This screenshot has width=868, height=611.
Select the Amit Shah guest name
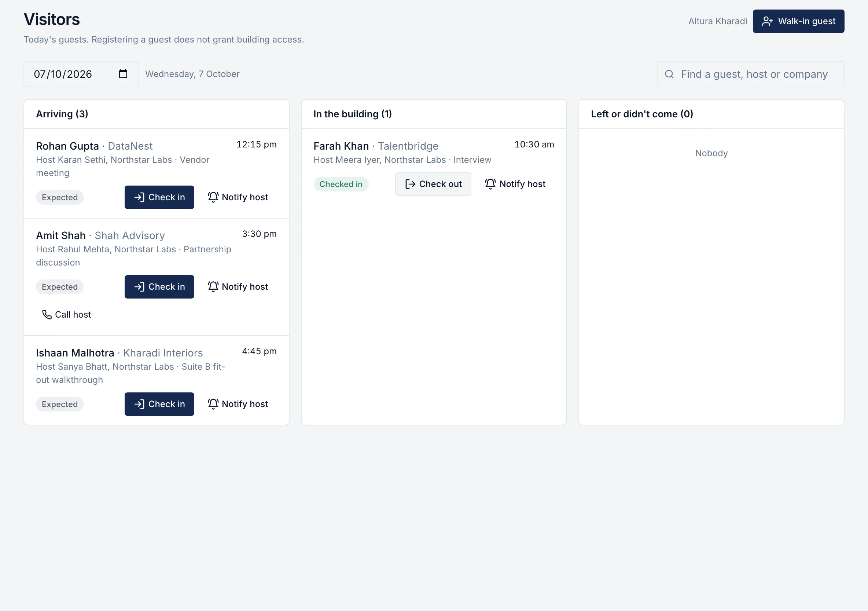61,236
